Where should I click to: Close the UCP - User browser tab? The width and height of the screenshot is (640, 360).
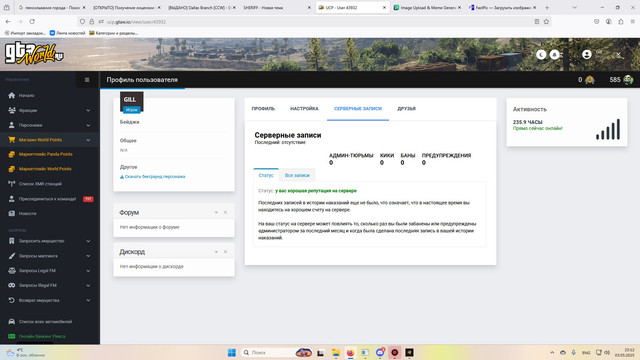[384, 8]
